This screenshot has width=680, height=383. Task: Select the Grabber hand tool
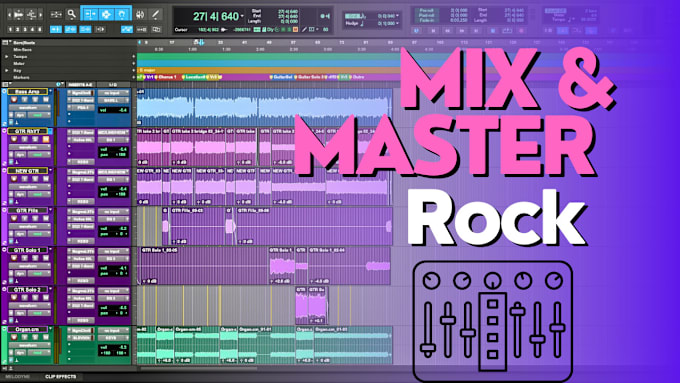[122, 14]
